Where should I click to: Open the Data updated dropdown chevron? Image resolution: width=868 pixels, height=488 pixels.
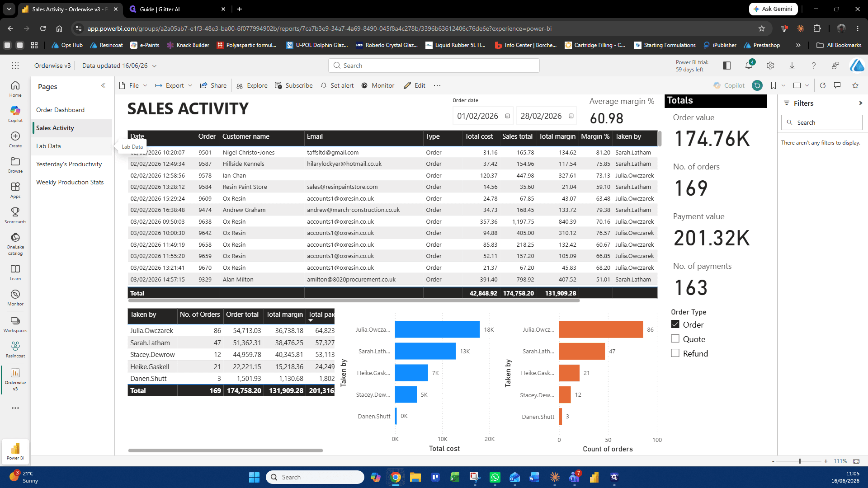154,66
